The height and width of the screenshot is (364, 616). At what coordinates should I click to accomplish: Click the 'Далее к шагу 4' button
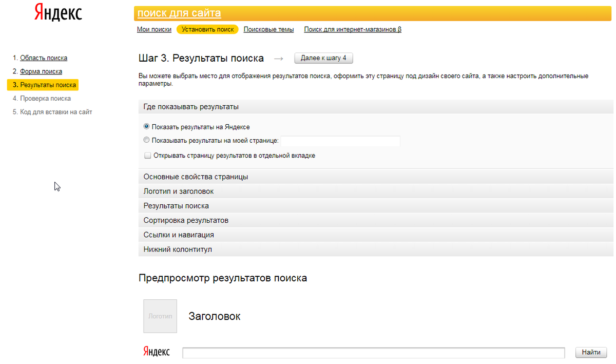[324, 58]
